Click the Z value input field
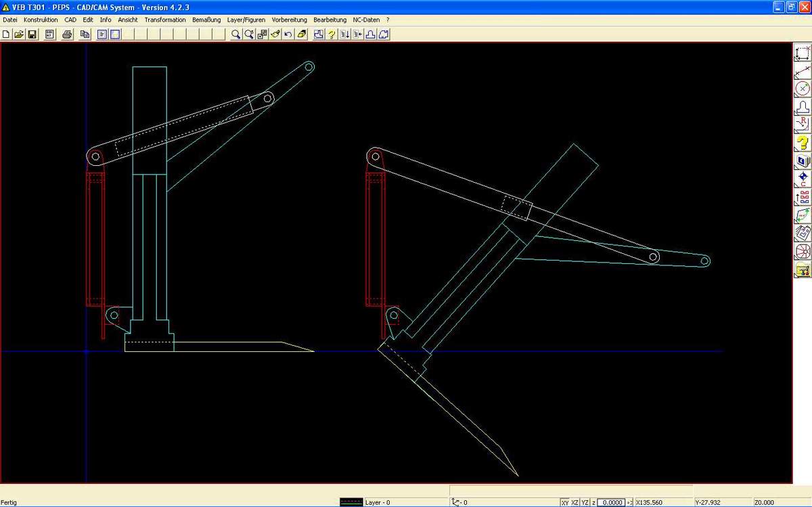The height and width of the screenshot is (507, 812). click(x=612, y=503)
